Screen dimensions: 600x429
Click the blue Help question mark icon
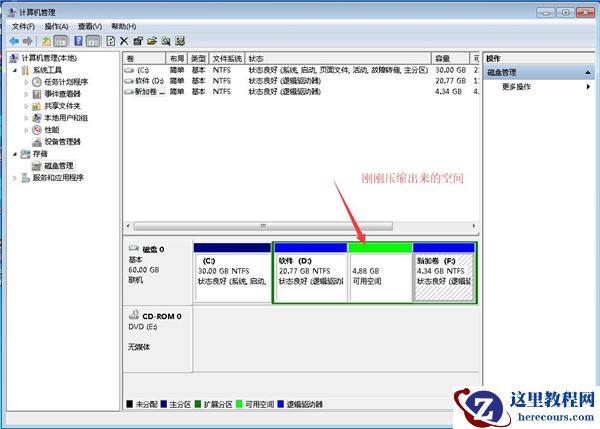(x=78, y=41)
